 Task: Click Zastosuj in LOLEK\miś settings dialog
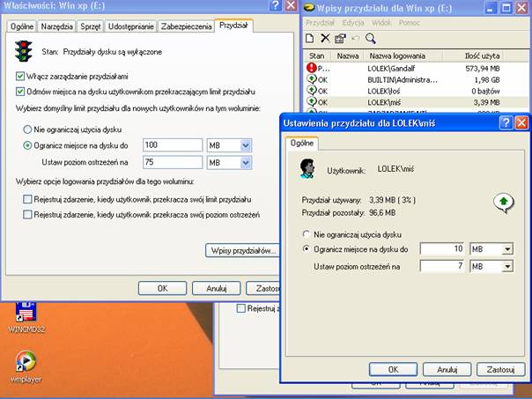501,369
